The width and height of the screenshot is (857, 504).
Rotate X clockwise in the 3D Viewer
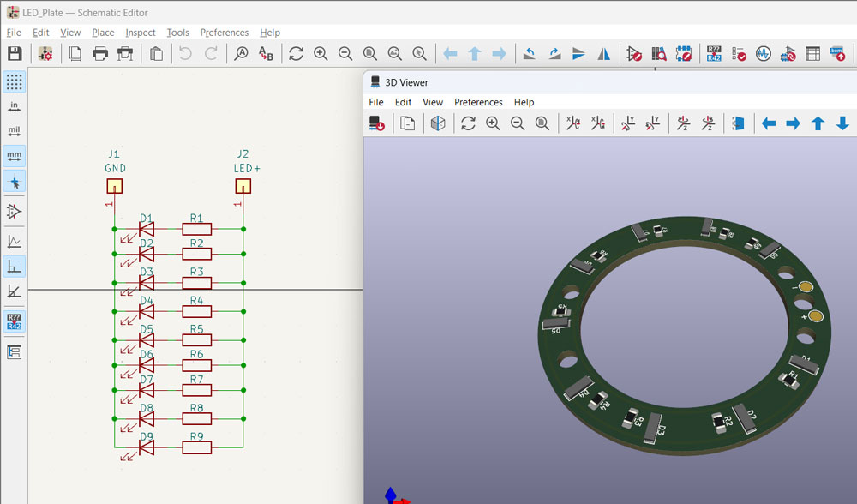573,123
